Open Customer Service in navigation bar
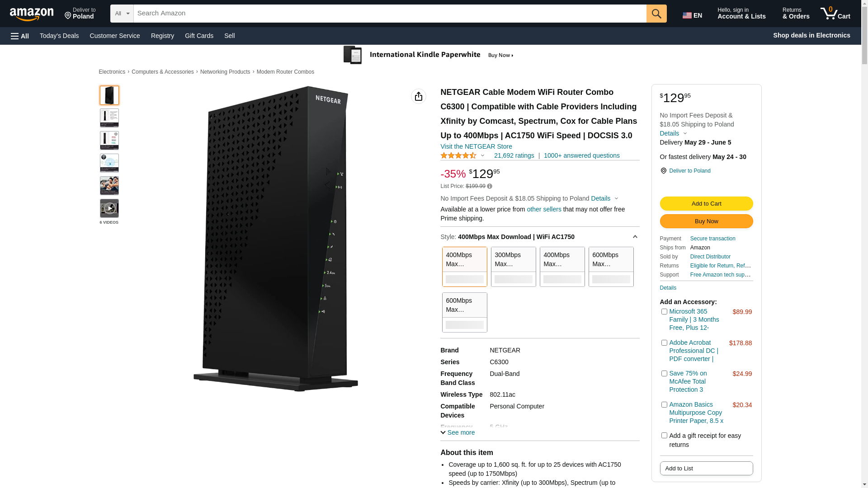 (x=115, y=36)
